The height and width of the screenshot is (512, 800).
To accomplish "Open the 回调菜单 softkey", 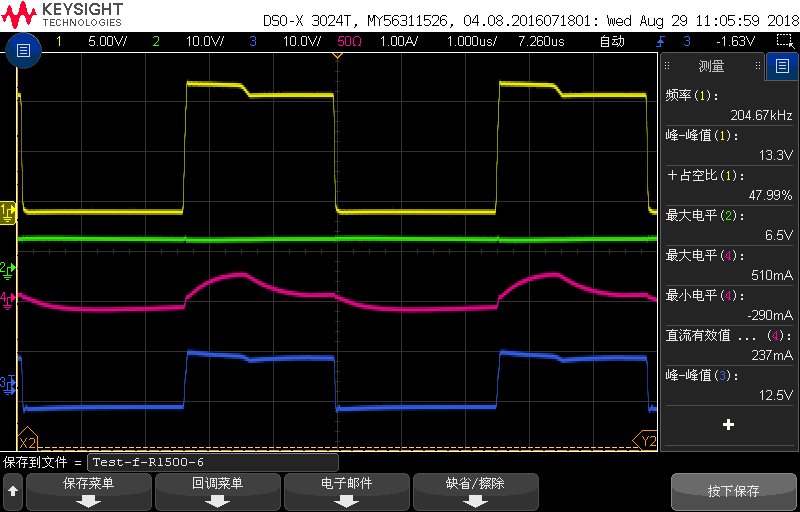I will tap(217, 492).
